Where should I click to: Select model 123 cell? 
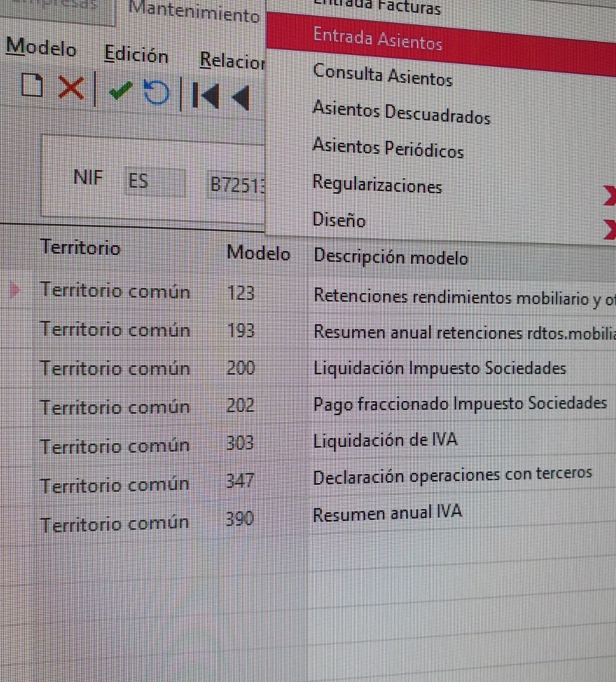(x=240, y=293)
